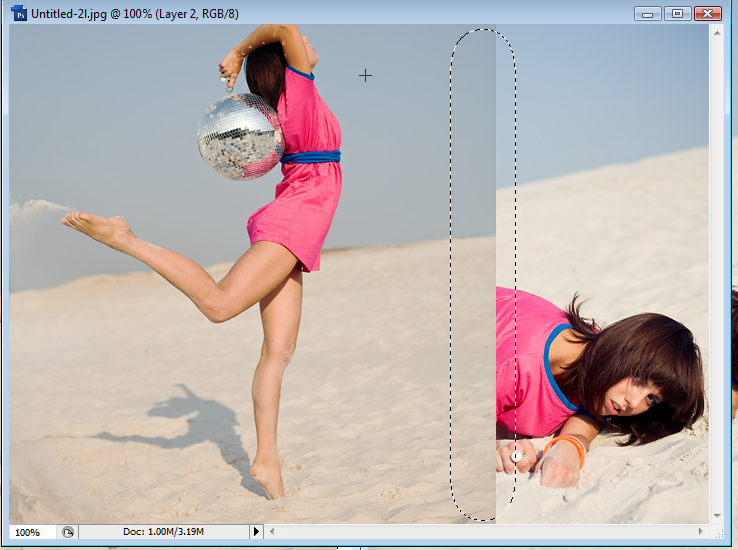Click the zoom percentage field showing 100%
Image resolution: width=738 pixels, height=550 pixels.
click(32, 532)
